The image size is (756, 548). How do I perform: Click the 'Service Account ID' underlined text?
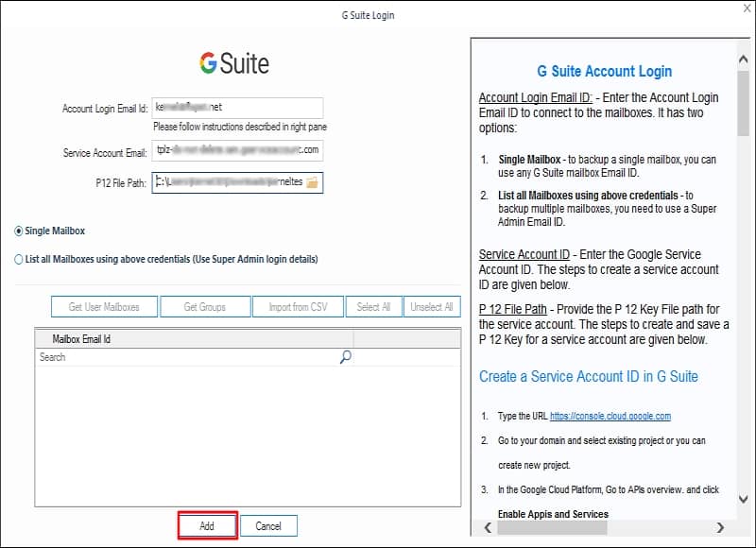coord(524,254)
